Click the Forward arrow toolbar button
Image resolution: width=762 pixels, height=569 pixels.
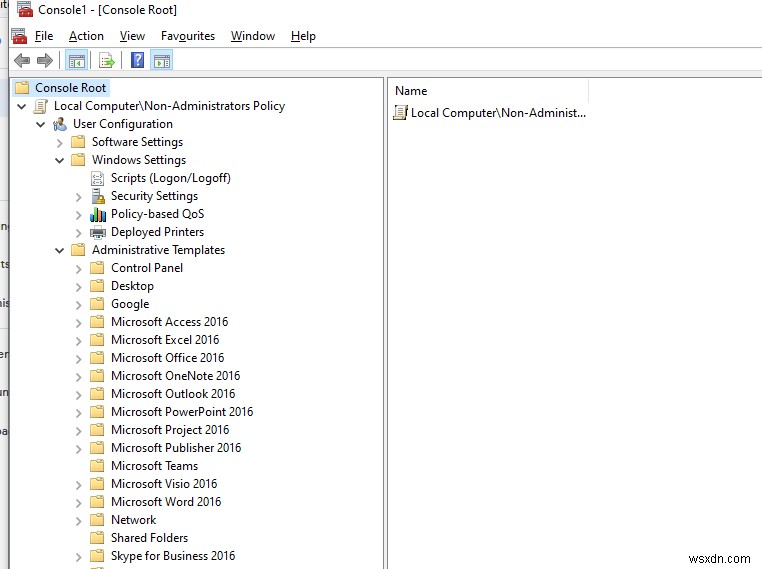click(45, 61)
